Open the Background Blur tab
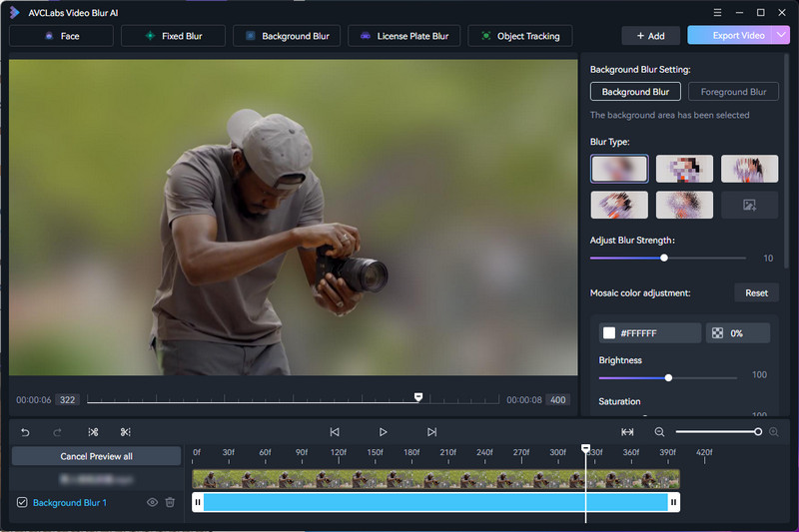The height and width of the screenshot is (532, 799). tap(287, 36)
